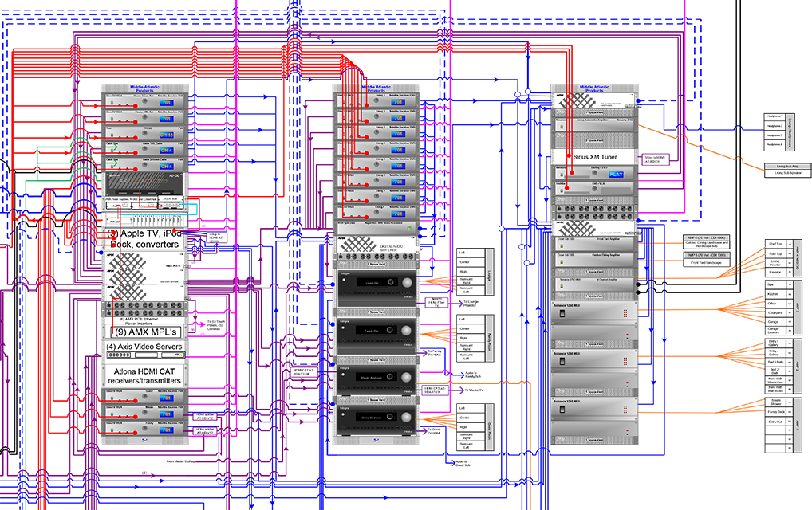Image resolution: width=812 pixels, height=510 pixels.
Task: Click the Office speaker zone cell
Action: (x=775, y=303)
